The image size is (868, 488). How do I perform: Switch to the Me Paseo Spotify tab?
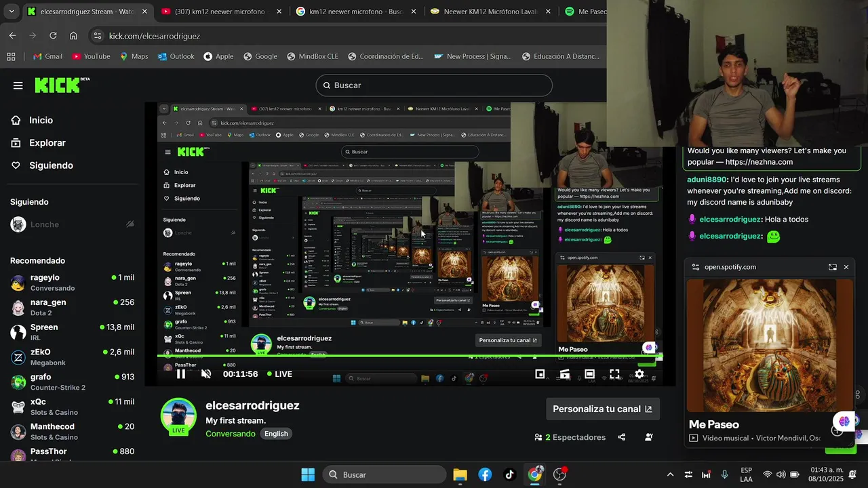pyautogui.click(x=583, y=12)
